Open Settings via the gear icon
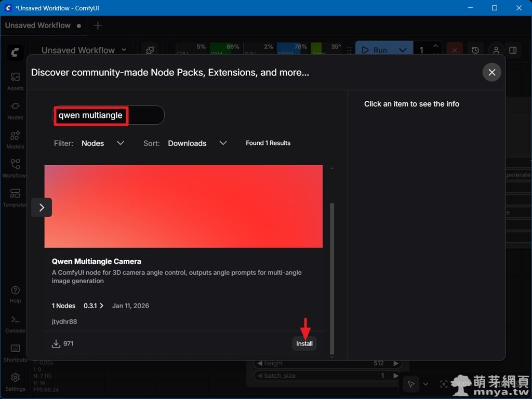532x399 pixels. 15,381
